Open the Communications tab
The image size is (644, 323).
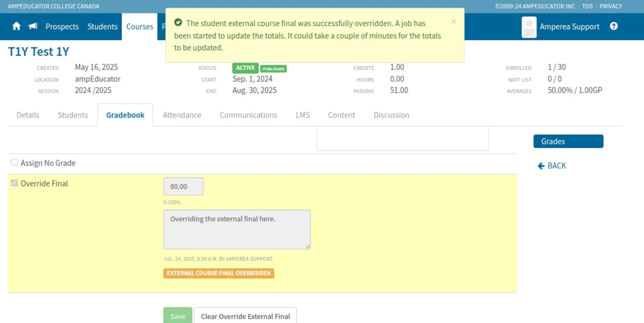[x=248, y=115]
